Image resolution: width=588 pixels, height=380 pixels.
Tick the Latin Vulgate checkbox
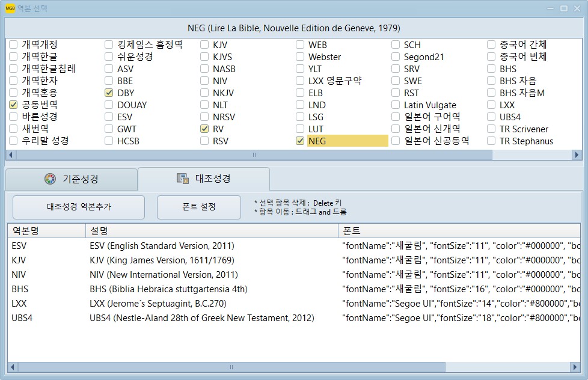tap(396, 105)
